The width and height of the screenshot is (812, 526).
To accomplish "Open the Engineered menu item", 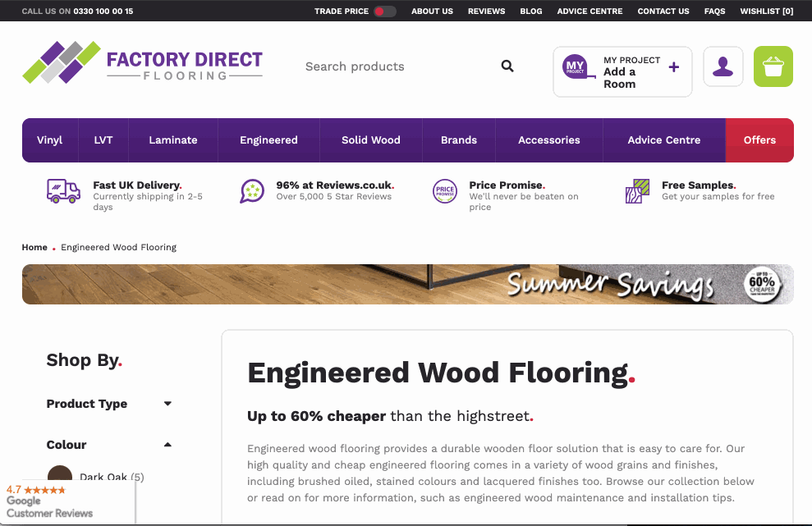I will pos(268,140).
